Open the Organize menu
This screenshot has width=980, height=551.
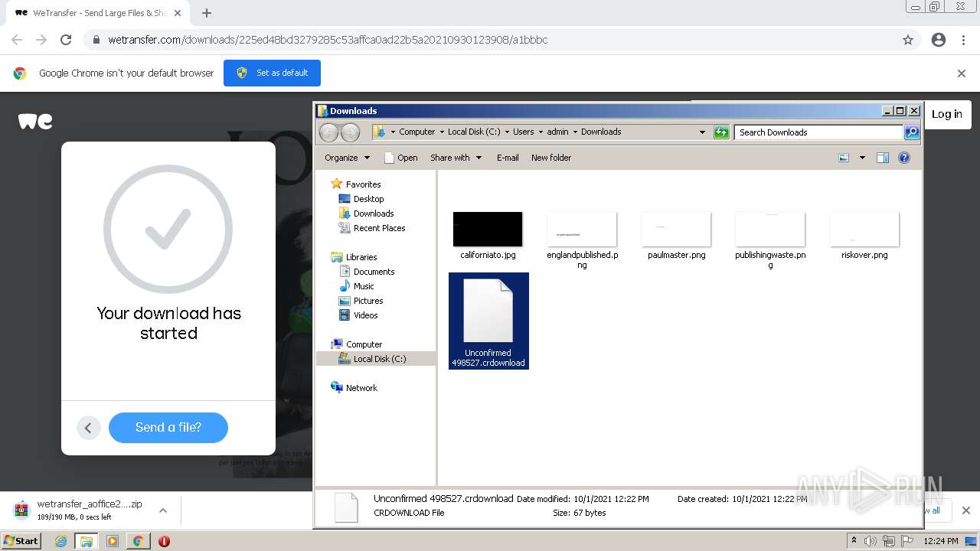347,158
